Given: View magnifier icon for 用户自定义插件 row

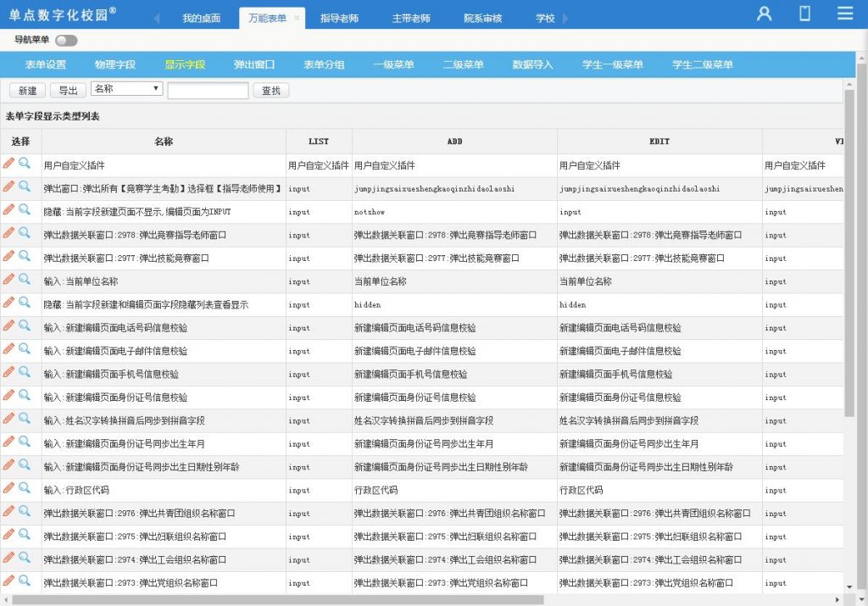Looking at the screenshot, I should point(25,163).
